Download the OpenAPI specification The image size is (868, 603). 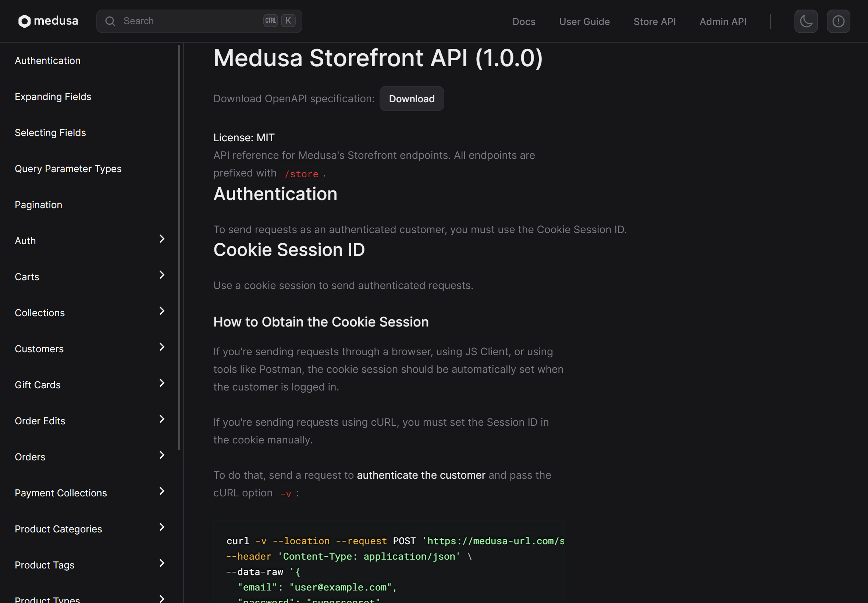pos(411,99)
